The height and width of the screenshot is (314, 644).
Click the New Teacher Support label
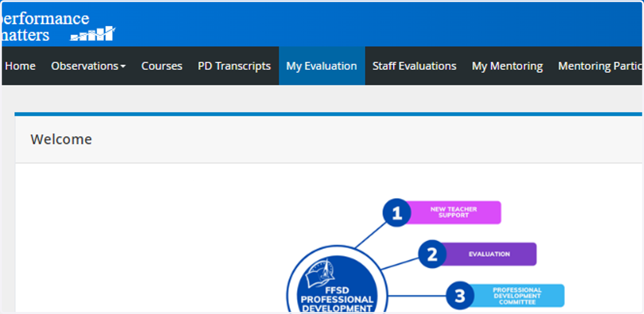[x=453, y=212]
